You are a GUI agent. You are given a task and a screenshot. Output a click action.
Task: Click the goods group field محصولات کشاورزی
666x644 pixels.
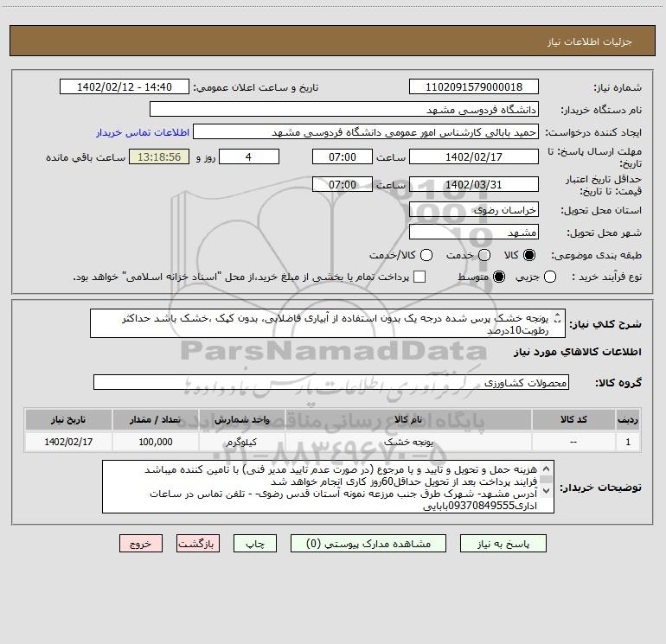331,382
